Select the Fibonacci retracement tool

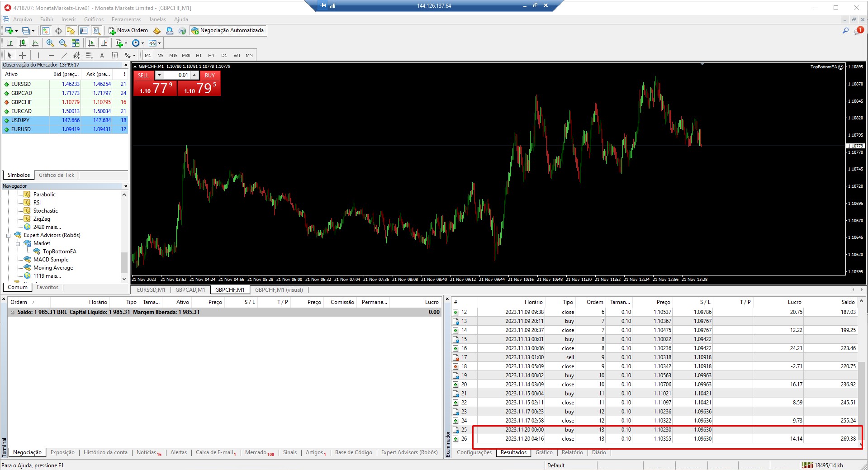point(90,55)
